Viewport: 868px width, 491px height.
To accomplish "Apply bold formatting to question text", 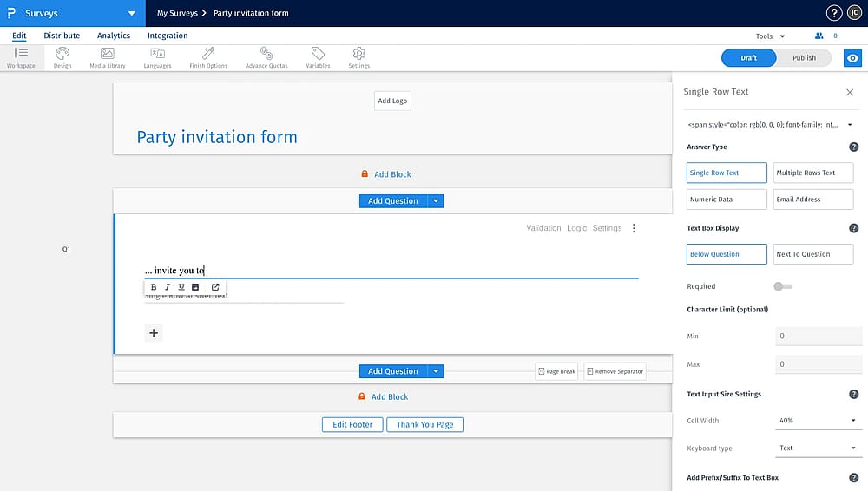I will tap(154, 287).
